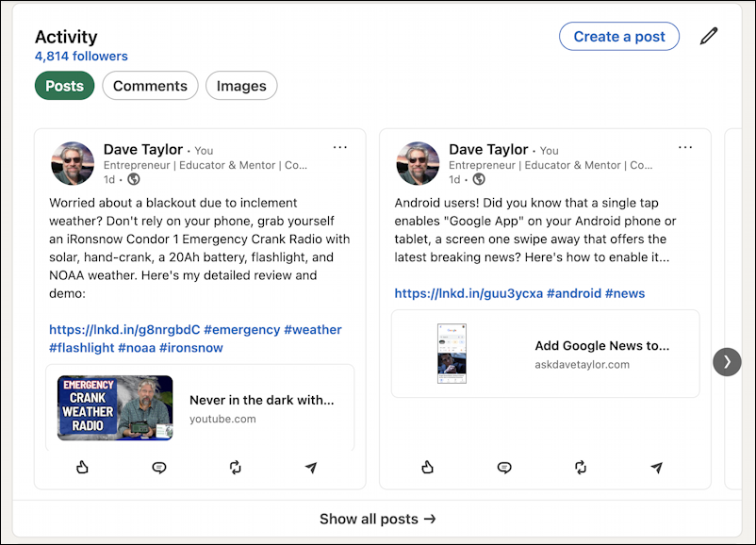Click globe visibility icon on Crank Radio post
This screenshot has width=756, height=545.
(134, 179)
